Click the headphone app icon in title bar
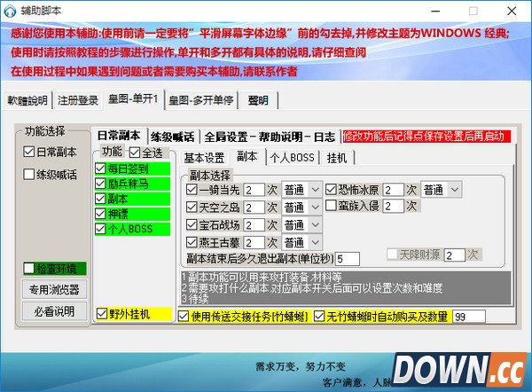The image size is (532, 392). (10, 12)
